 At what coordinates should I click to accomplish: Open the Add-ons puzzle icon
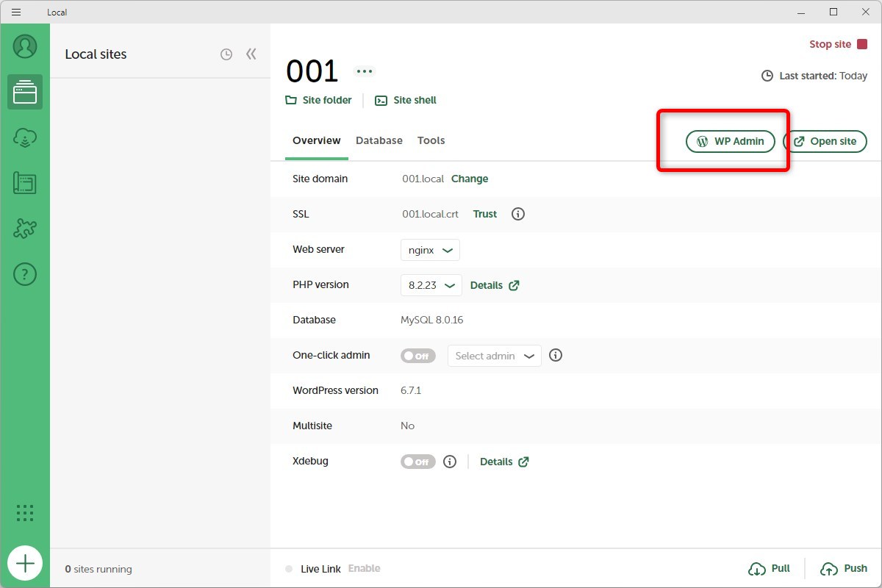click(x=25, y=229)
